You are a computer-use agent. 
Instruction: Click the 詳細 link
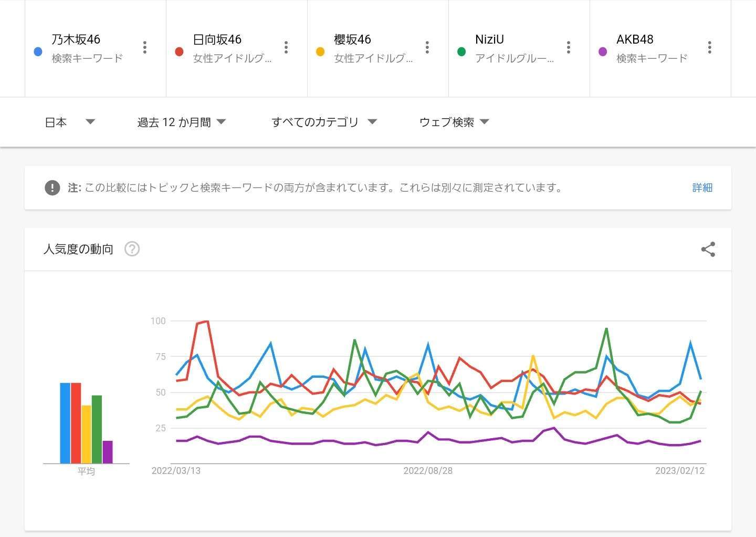(702, 188)
